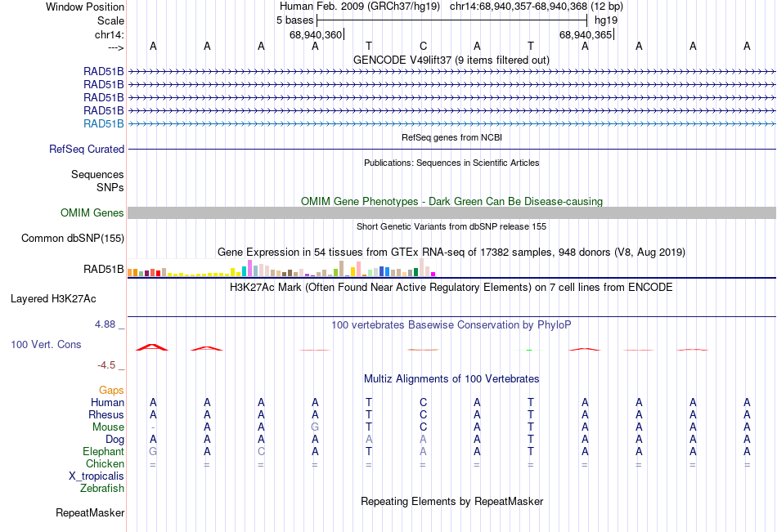Open the RAD51B GTEx expression bar chart
The image size is (777, 532).
tap(281, 267)
